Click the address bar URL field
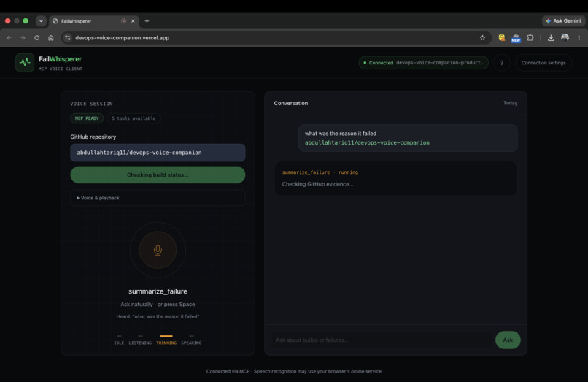This screenshot has height=382, width=588. coord(276,37)
